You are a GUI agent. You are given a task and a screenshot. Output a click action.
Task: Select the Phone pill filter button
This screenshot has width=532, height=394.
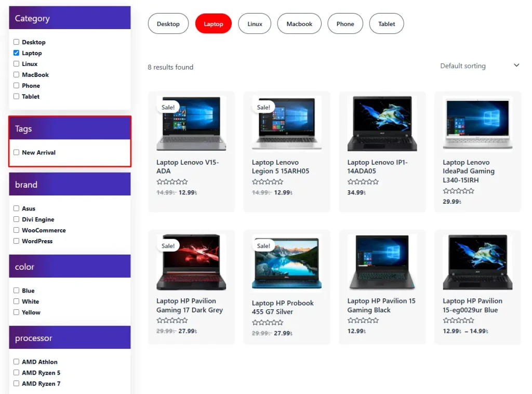tap(345, 24)
